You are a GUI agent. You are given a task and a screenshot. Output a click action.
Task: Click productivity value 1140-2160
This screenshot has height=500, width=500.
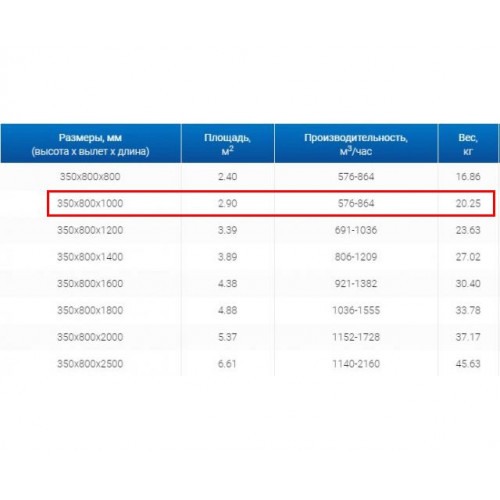tap(356, 363)
